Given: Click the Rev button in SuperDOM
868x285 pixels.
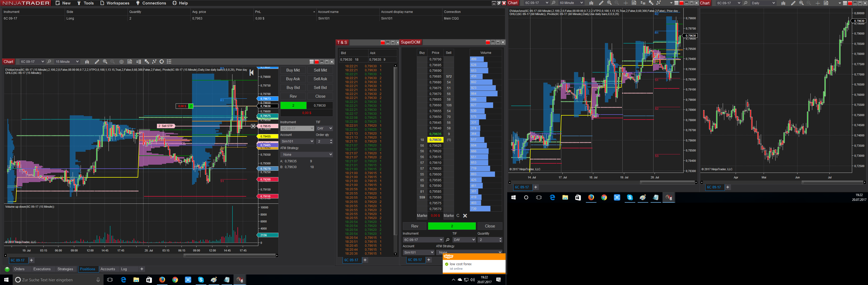Looking at the screenshot, I should pyautogui.click(x=414, y=226).
